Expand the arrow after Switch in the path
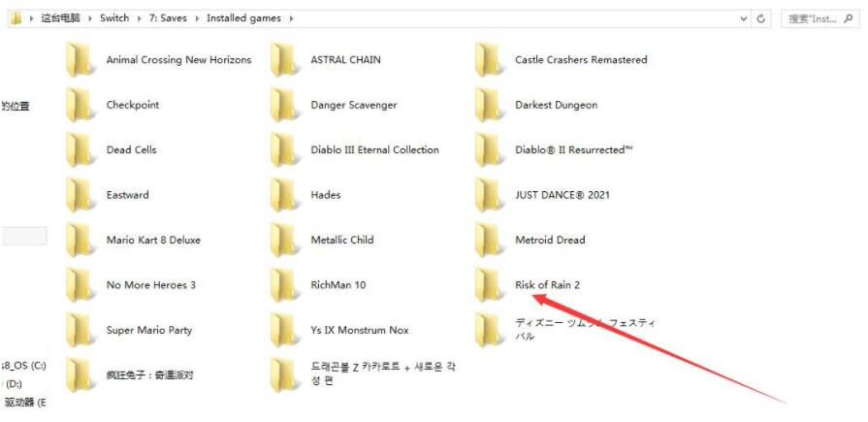 tap(139, 18)
